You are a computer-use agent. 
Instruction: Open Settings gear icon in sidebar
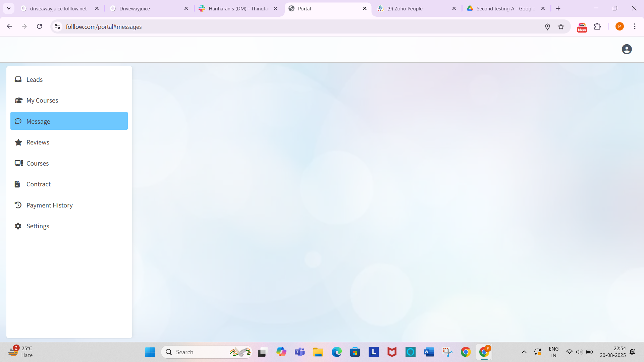pyautogui.click(x=18, y=226)
